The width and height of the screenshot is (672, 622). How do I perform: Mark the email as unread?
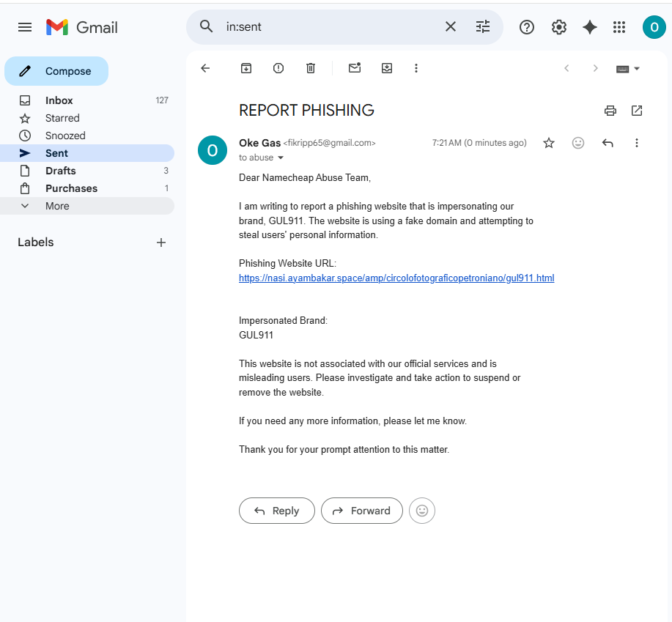[x=355, y=67]
